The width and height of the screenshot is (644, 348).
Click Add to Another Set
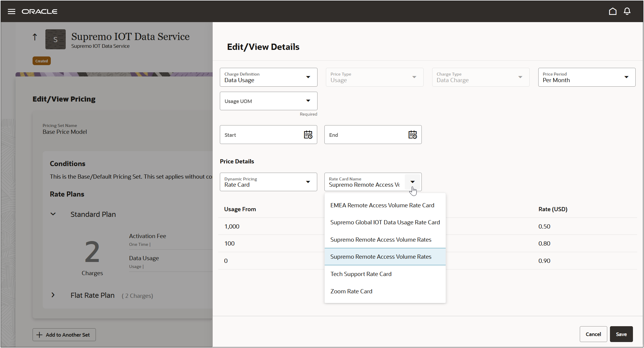64,334
